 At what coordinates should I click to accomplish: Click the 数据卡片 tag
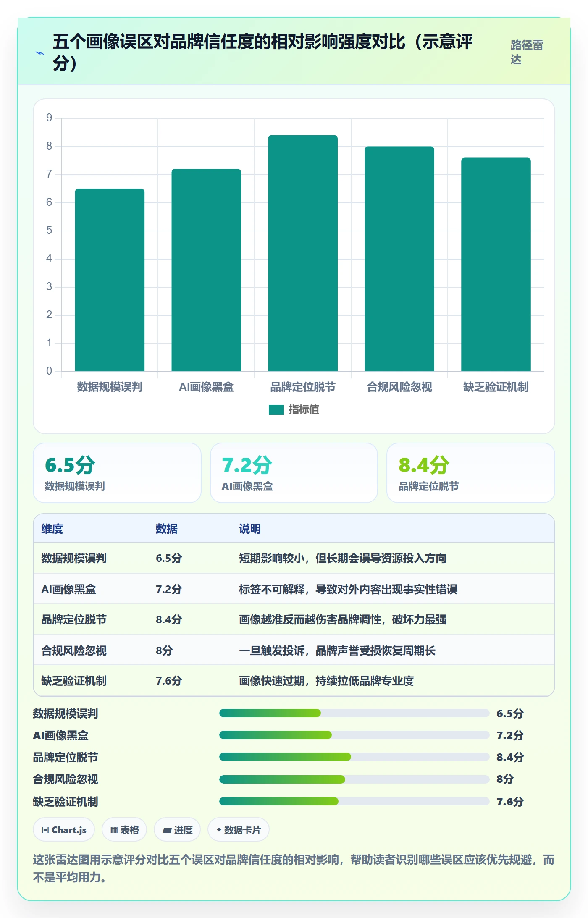(239, 830)
